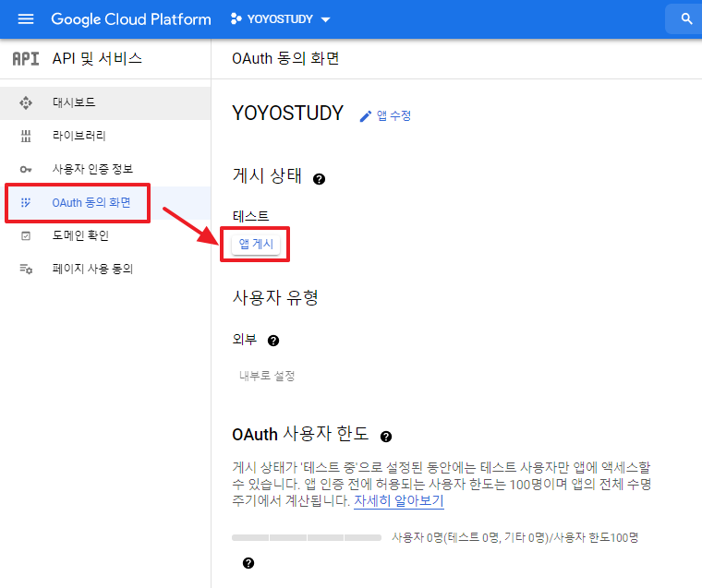
Task: Click the 대시보드 dashboard icon
Action: 26,102
